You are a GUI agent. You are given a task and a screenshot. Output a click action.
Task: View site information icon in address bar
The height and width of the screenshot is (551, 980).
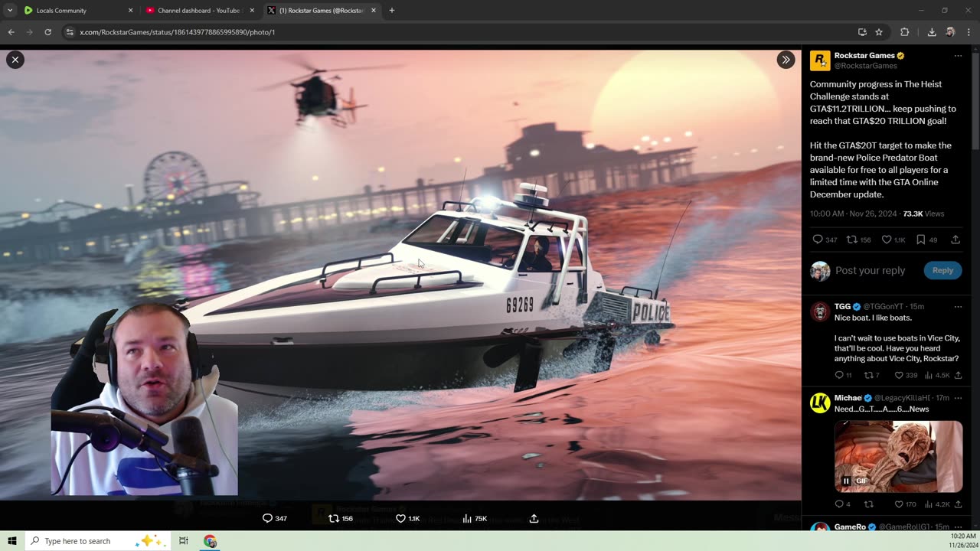click(x=70, y=32)
